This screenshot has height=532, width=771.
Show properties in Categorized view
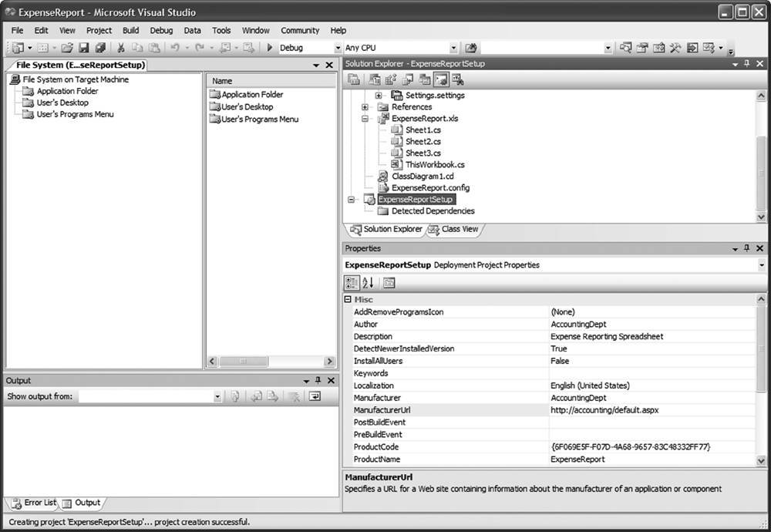[x=352, y=283]
